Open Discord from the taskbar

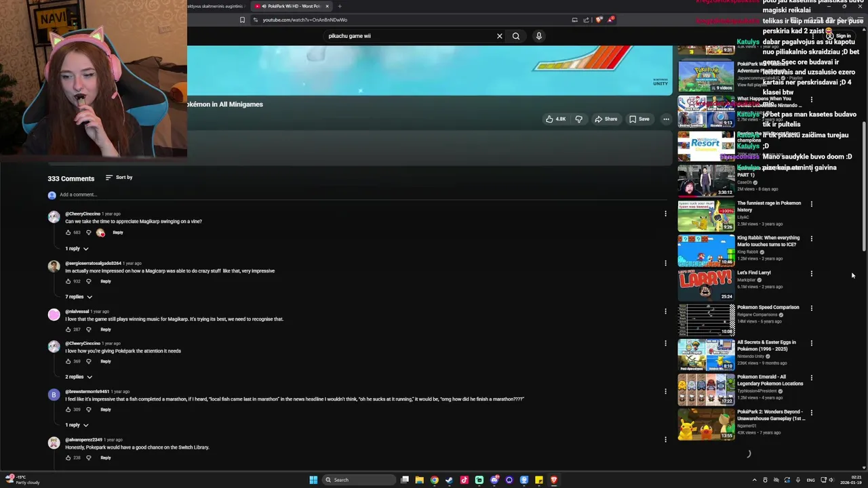click(494, 480)
